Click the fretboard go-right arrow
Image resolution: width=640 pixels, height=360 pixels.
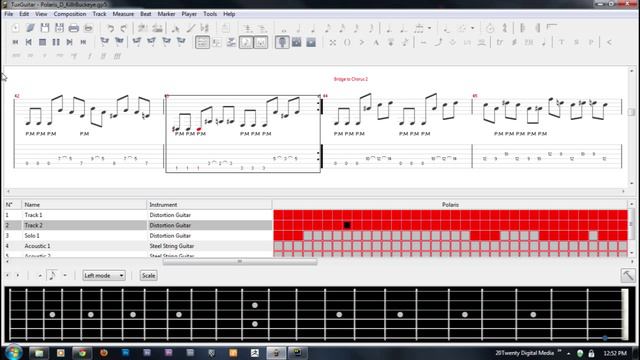coord(18,276)
